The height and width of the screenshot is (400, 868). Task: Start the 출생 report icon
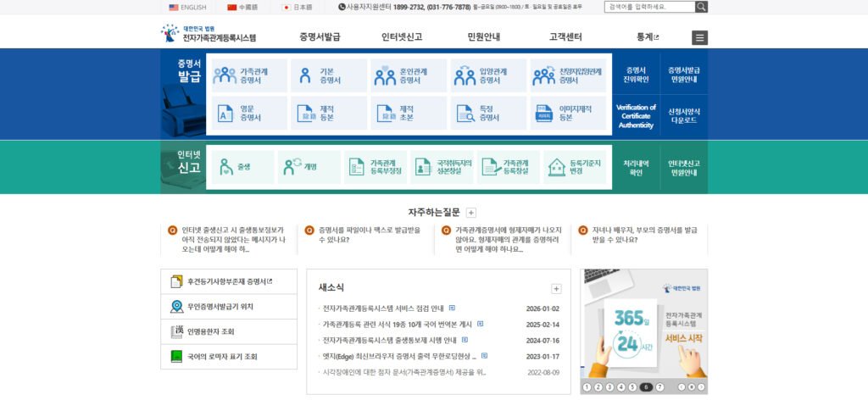(226, 167)
